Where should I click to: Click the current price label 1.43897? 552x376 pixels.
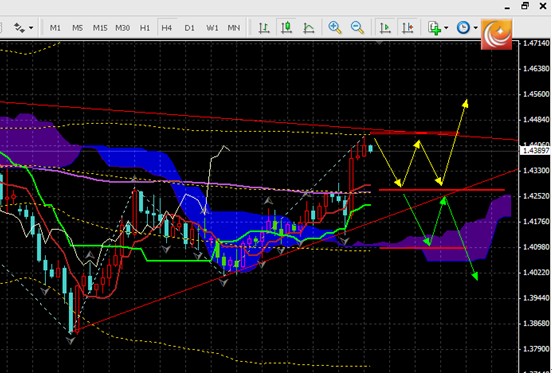[535, 151]
